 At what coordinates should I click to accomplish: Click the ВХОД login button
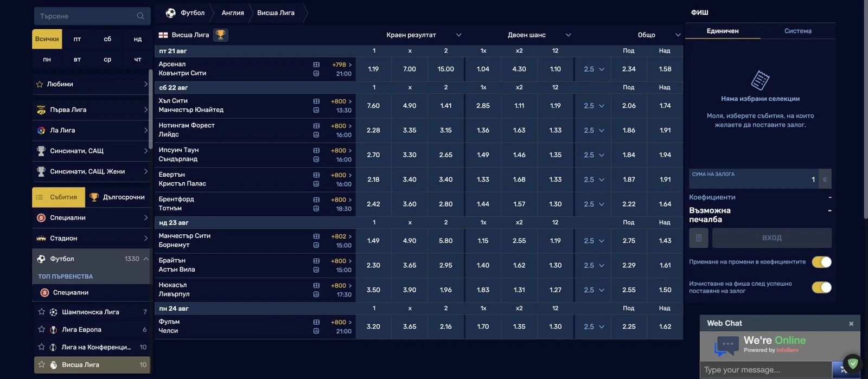pos(771,237)
